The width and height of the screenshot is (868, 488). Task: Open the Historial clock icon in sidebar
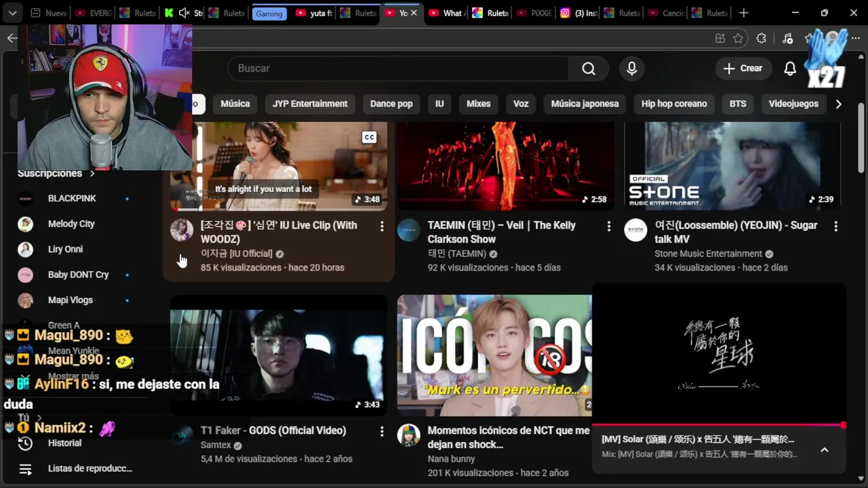(x=25, y=443)
